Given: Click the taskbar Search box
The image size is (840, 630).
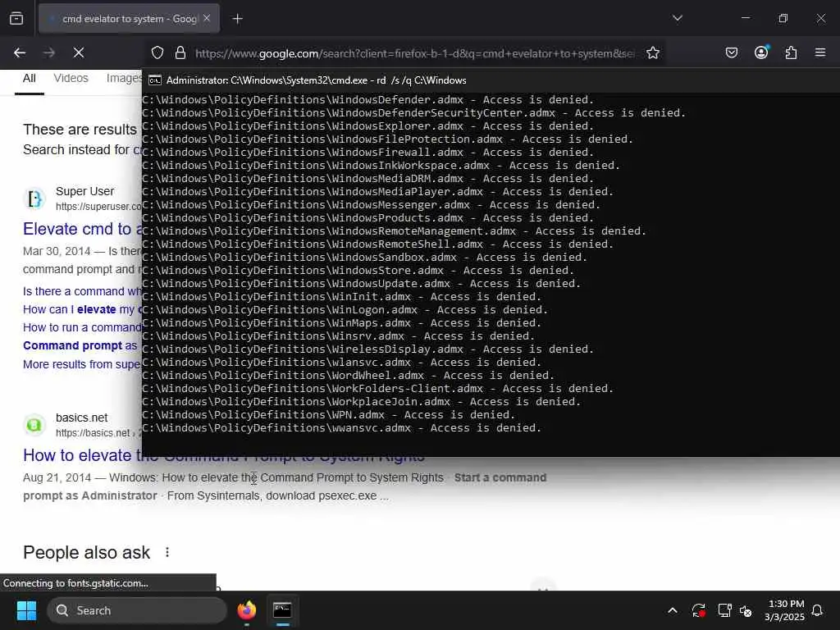Looking at the screenshot, I should click(137, 610).
